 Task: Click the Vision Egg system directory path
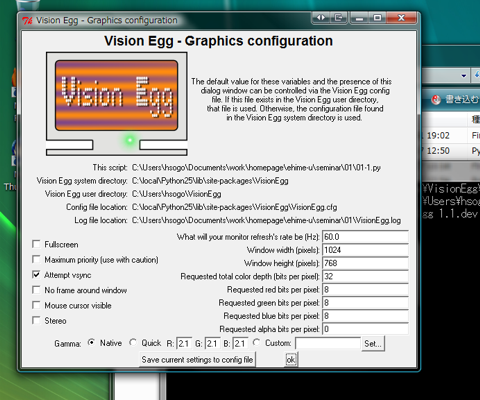(210, 181)
